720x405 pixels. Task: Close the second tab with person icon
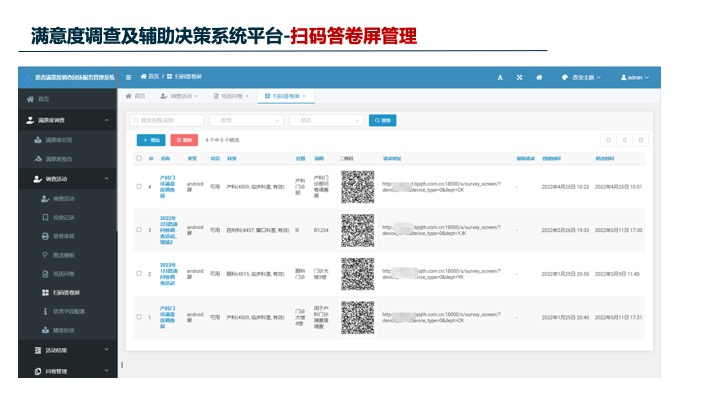coord(196,96)
